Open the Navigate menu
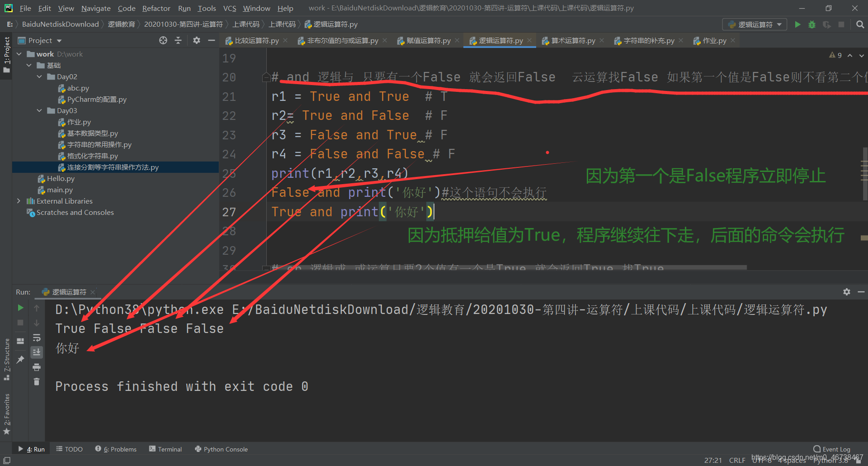 click(96, 8)
